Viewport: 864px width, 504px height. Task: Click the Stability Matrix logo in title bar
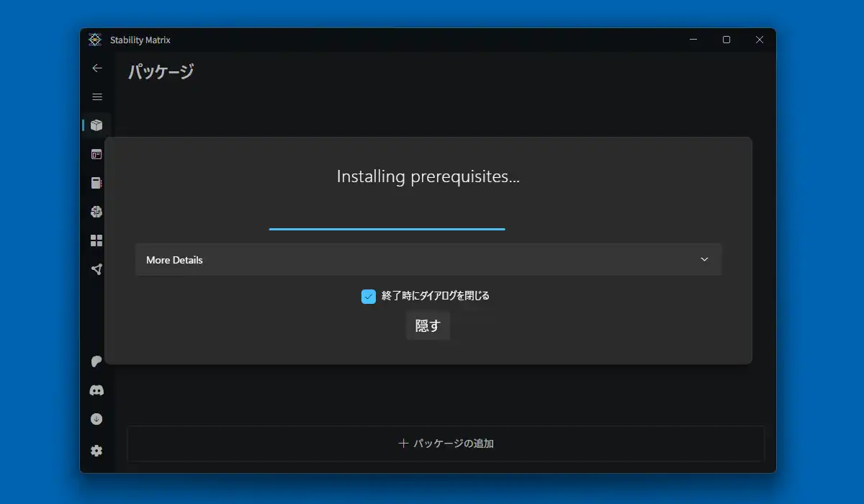click(95, 40)
